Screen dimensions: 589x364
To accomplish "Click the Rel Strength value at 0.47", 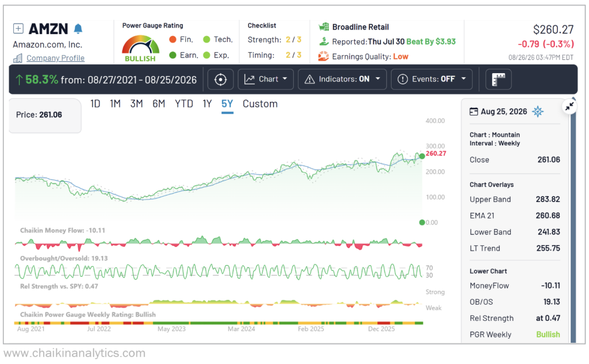I will point(548,318).
